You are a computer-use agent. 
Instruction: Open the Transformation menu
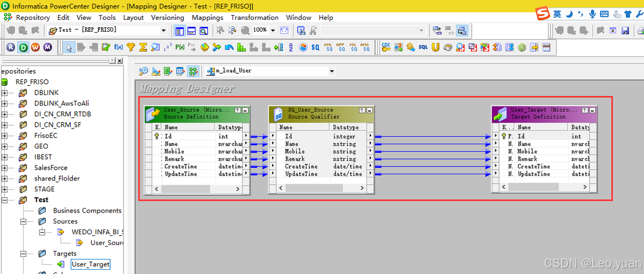pos(254,18)
